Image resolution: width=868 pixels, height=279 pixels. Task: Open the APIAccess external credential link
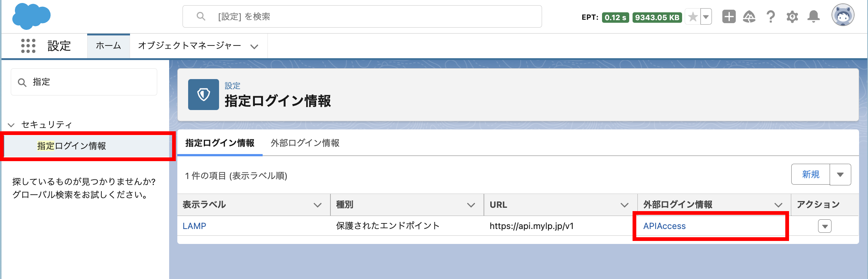tap(664, 226)
